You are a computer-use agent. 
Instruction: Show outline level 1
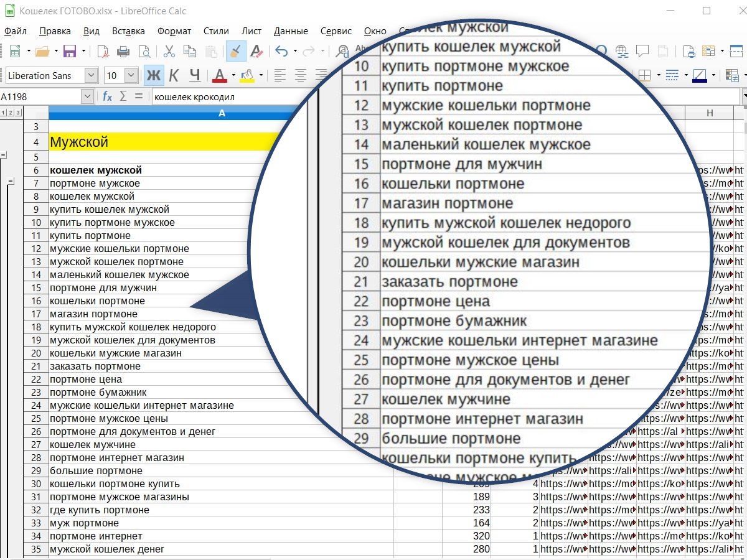tap(3, 113)
